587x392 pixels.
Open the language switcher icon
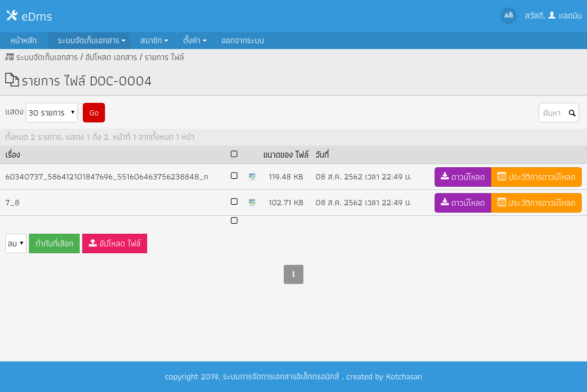tap(508, 16)
